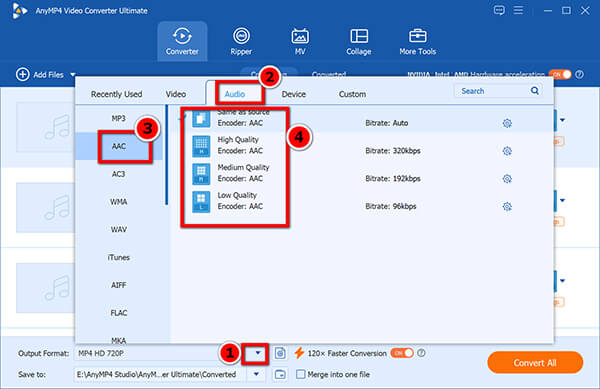Open format dropdown of third file row
This screenshot has width=600, height=389.
click(562, 281)
